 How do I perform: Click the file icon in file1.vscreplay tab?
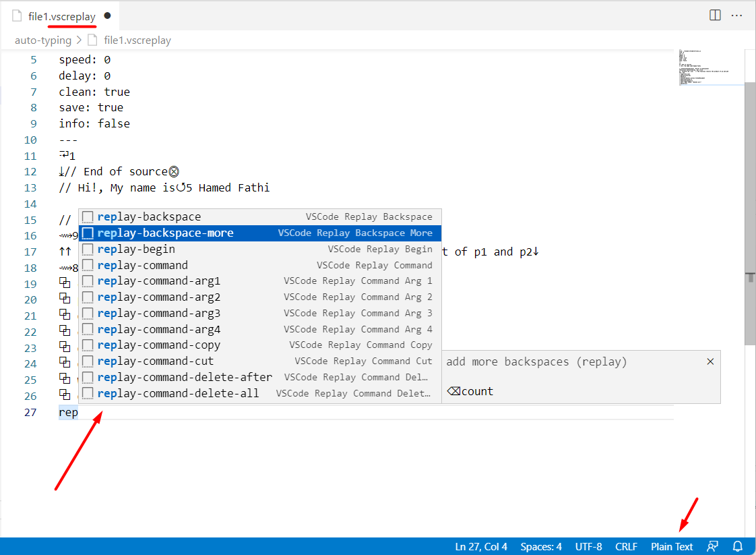(17, 16)
